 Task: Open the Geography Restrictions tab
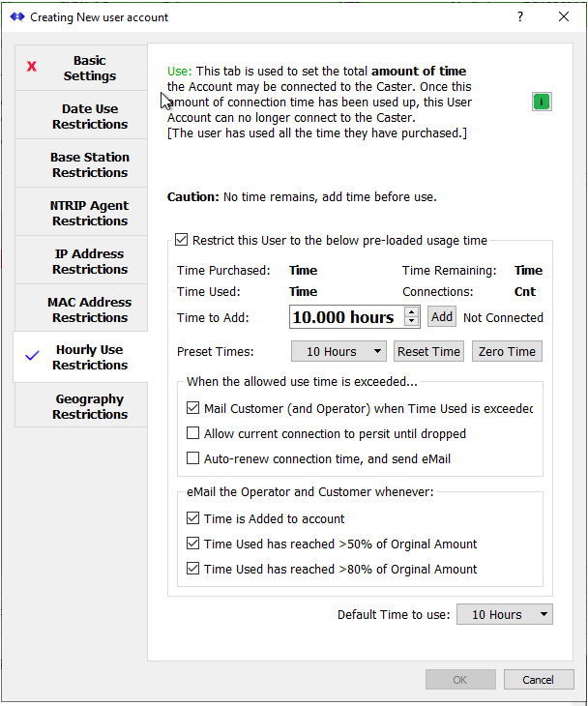click(x=89, y=406)
